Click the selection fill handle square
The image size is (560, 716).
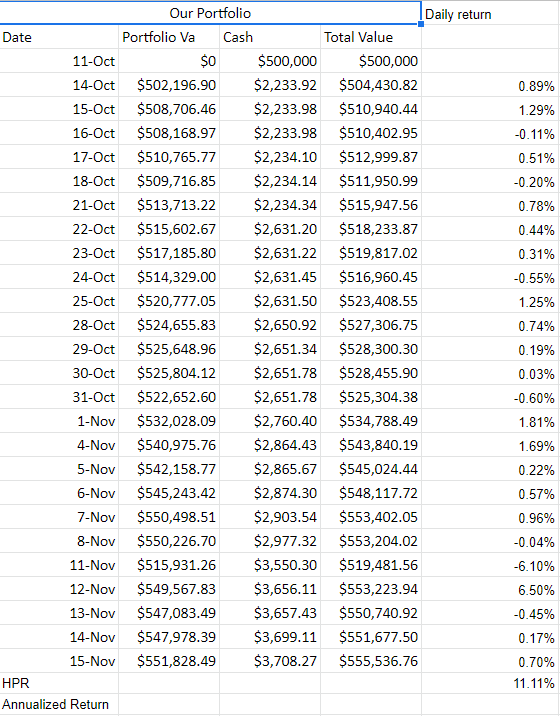(421, 24)
